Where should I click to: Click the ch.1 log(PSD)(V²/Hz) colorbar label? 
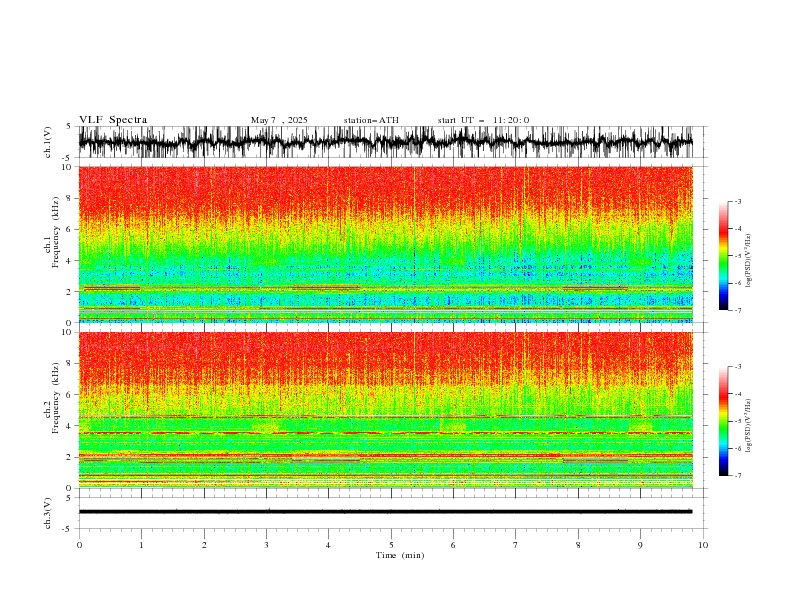point(748,261)
